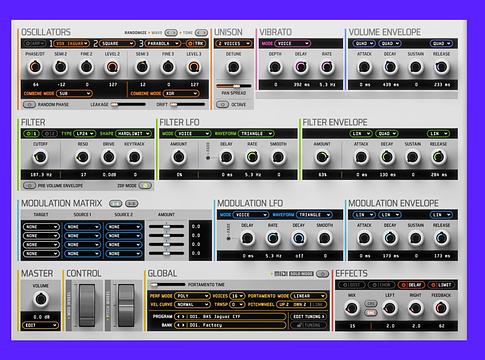Open Target dropdown in first matrix row
Viewport: 485px width, 360px height.
coord(41,227)
